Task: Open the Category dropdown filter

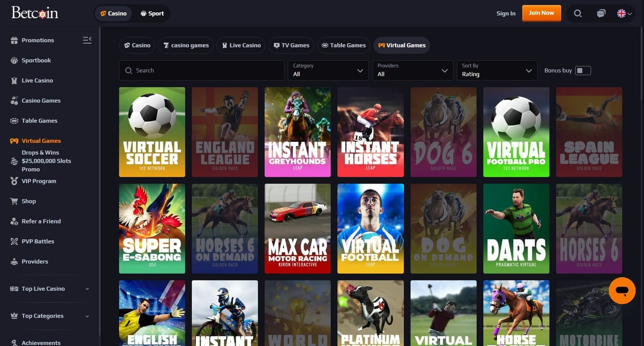Action: [x=327, y=70]
